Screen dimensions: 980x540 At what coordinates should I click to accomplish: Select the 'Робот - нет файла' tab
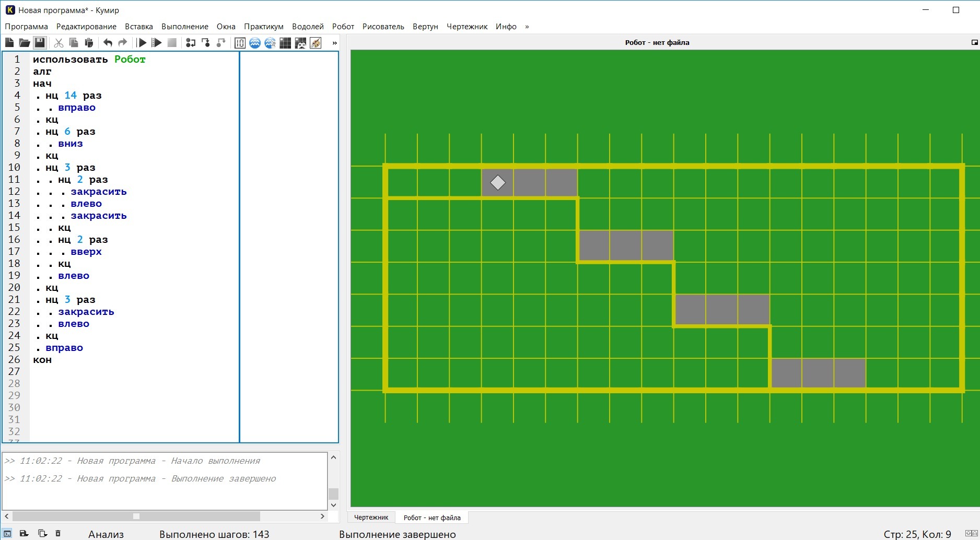(432, 518)
